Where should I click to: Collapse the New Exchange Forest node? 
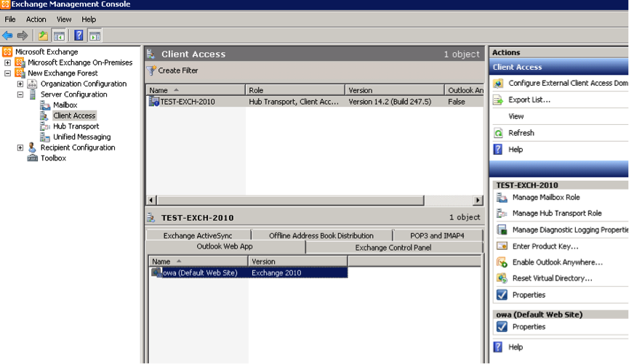click(7, 73)
